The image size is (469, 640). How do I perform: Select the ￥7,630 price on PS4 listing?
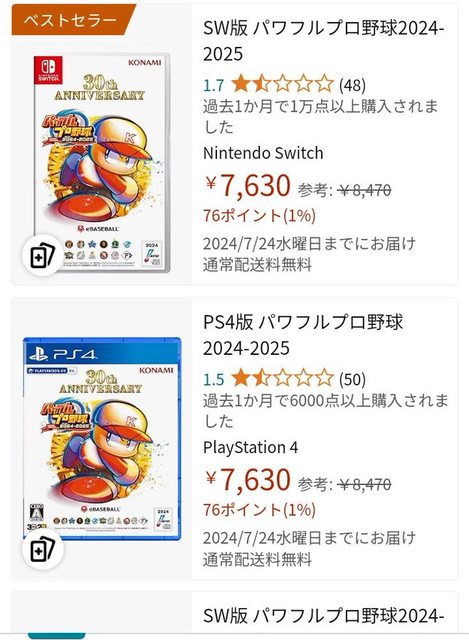tap(248, 479)
